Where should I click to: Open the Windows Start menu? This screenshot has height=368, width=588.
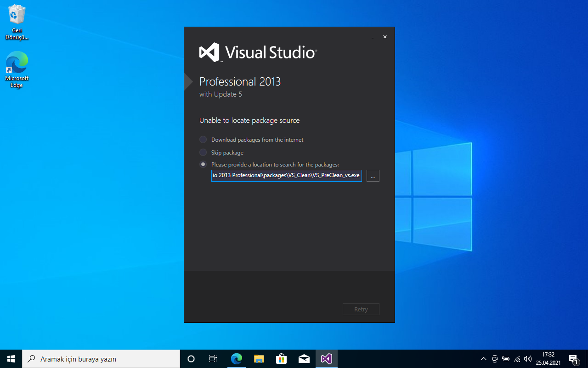click(x=11, y=359)
